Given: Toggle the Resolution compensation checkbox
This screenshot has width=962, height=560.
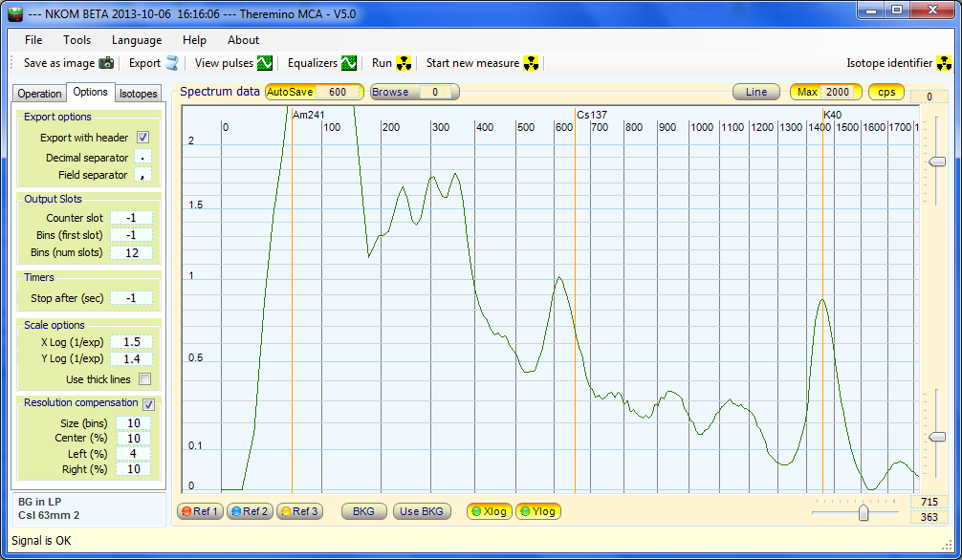Looking at the screenshot, I should pyautogui.click(x=148, y=404).
